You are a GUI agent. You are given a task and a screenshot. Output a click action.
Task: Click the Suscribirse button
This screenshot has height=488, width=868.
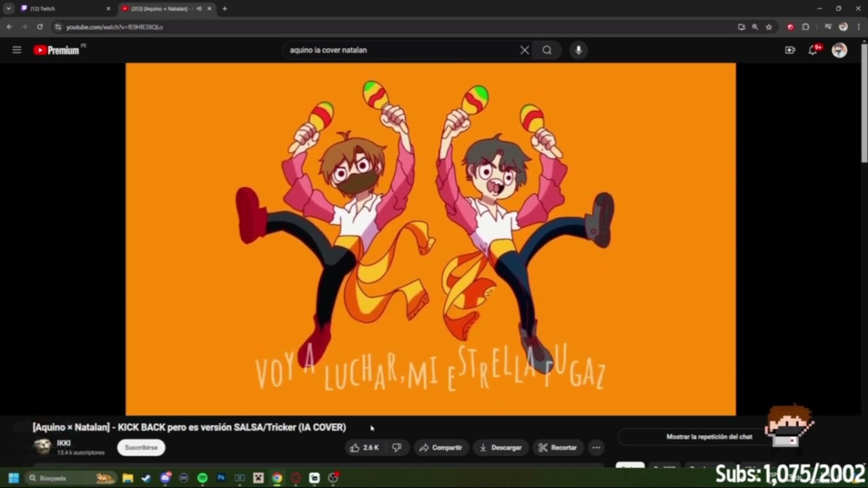(141, 447)
